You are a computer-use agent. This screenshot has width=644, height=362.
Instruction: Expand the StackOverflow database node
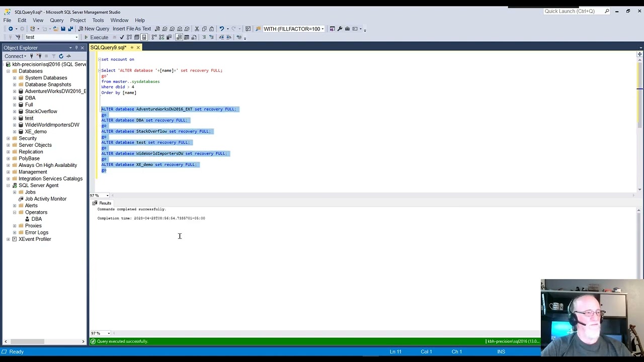(15, 112)
